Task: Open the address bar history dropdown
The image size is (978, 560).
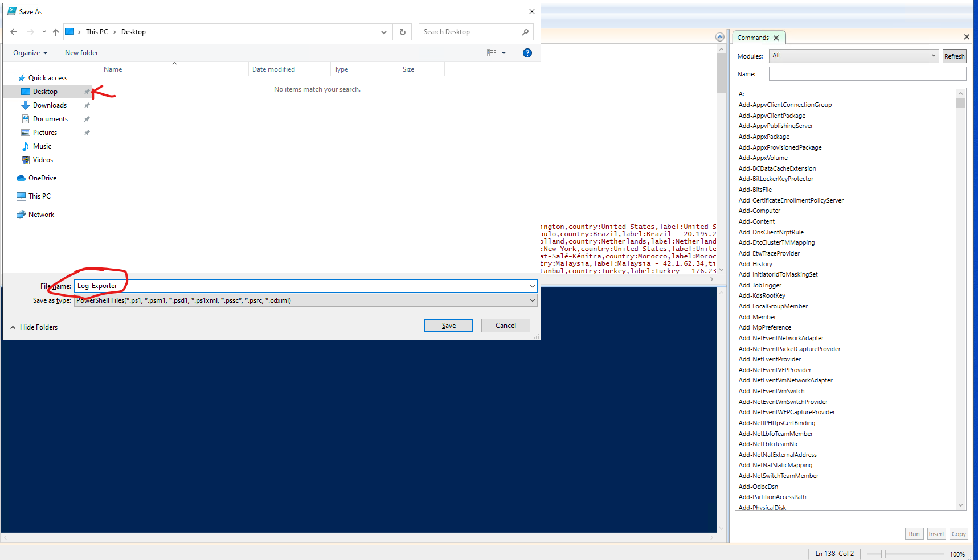Action: click(383, 32)
